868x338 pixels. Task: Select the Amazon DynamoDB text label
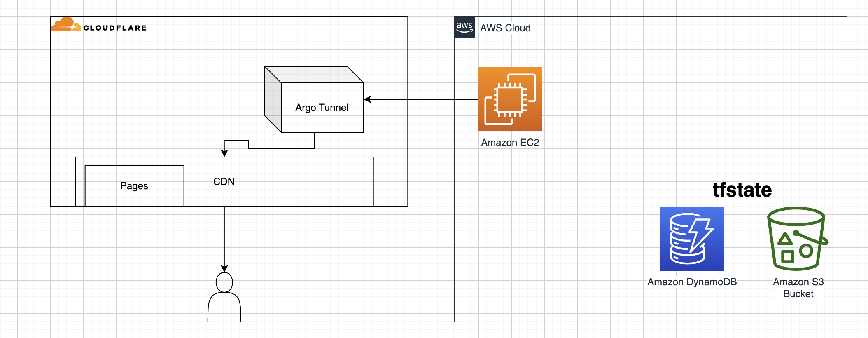692,282
